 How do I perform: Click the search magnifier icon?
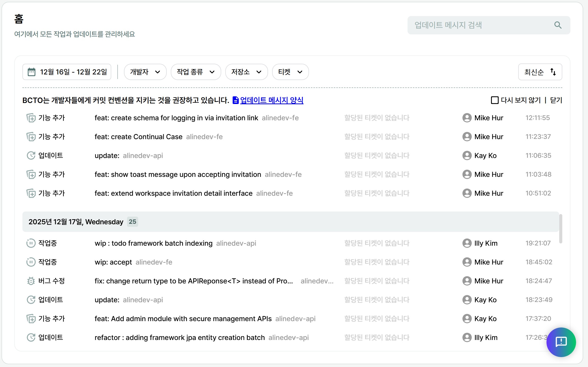(558, 25)
